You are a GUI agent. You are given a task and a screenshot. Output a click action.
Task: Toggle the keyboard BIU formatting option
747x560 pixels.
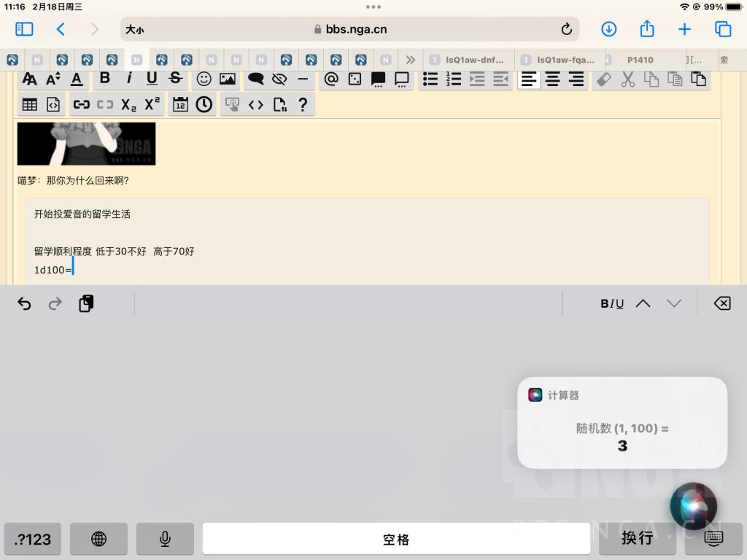pyautogui.click(x=612, y=303)
